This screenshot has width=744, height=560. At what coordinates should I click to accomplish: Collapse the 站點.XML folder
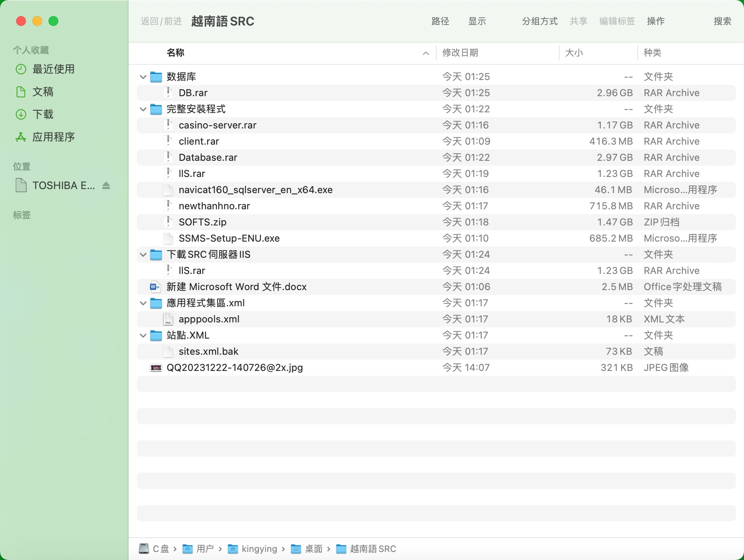click(143, 335)
